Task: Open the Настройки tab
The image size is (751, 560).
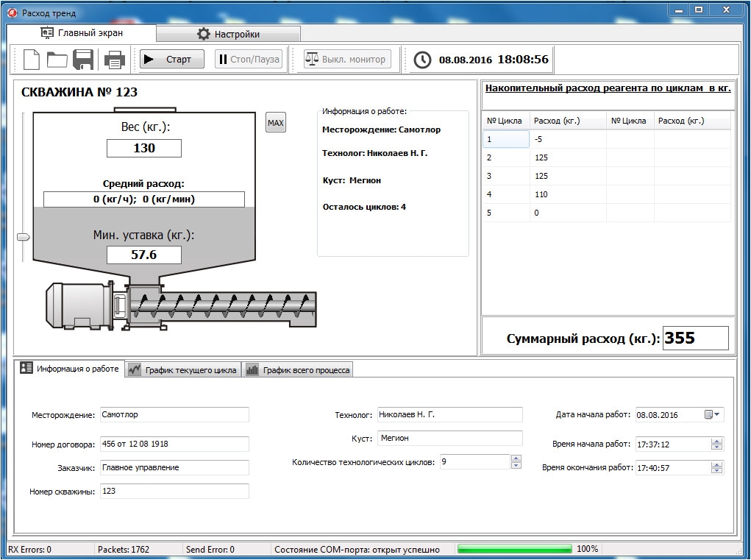Action: coord(229,34)
